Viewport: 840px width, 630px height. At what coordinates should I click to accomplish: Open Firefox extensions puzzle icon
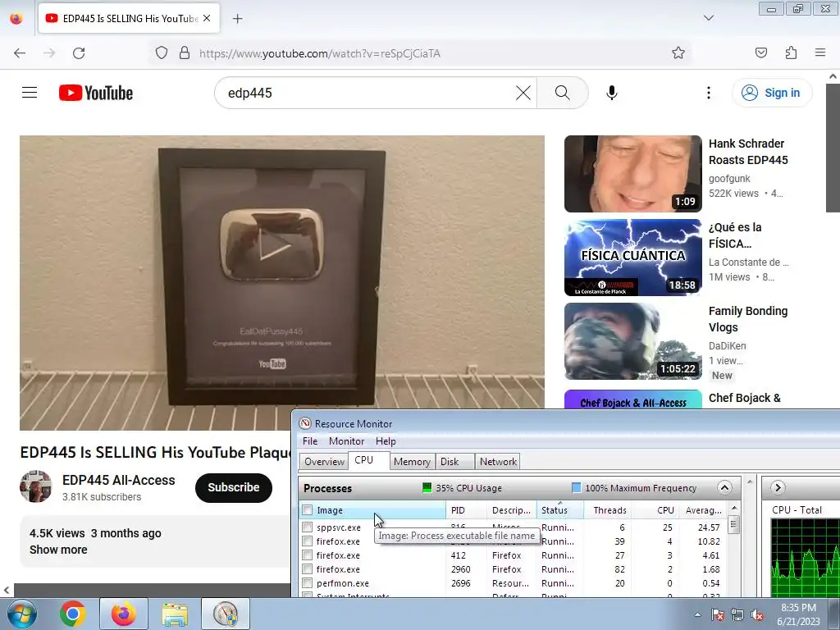[x=791, y=52]
